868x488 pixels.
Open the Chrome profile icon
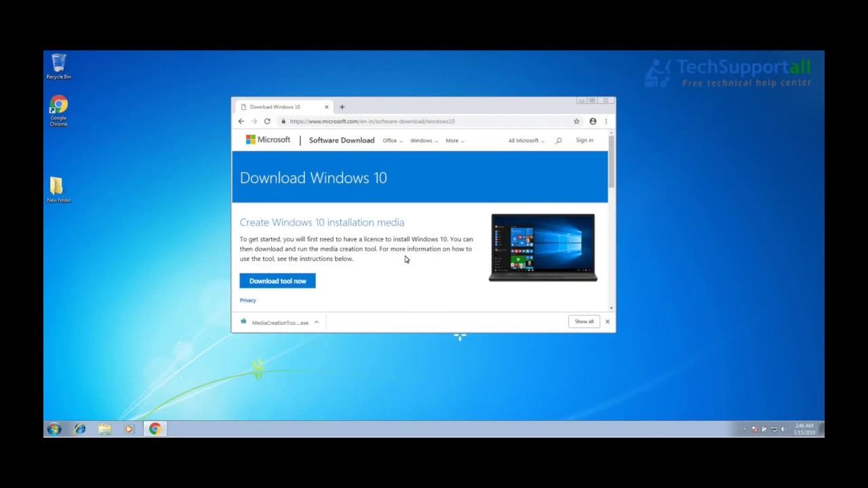point(593,121)
